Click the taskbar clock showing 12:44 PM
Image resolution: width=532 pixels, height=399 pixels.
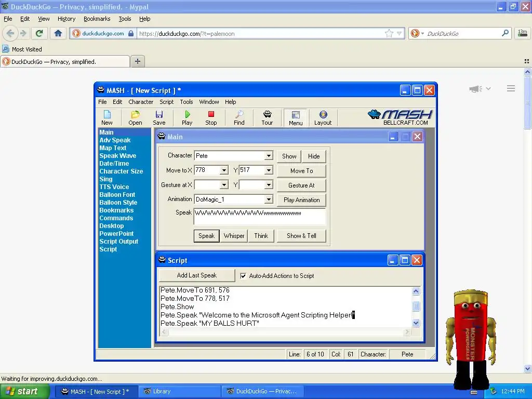point(513,391)
